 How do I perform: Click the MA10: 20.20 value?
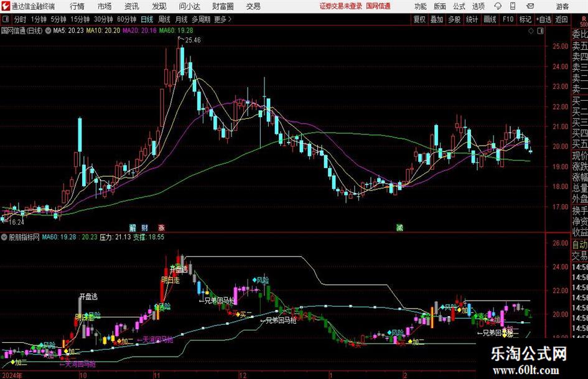pyautogui.click(x=103, y=30)
